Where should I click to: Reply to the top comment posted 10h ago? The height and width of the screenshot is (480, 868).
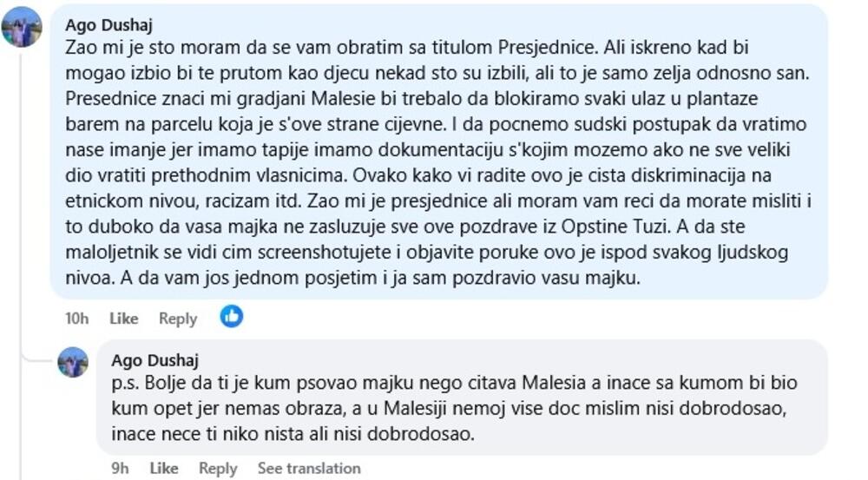pos(178,319)
